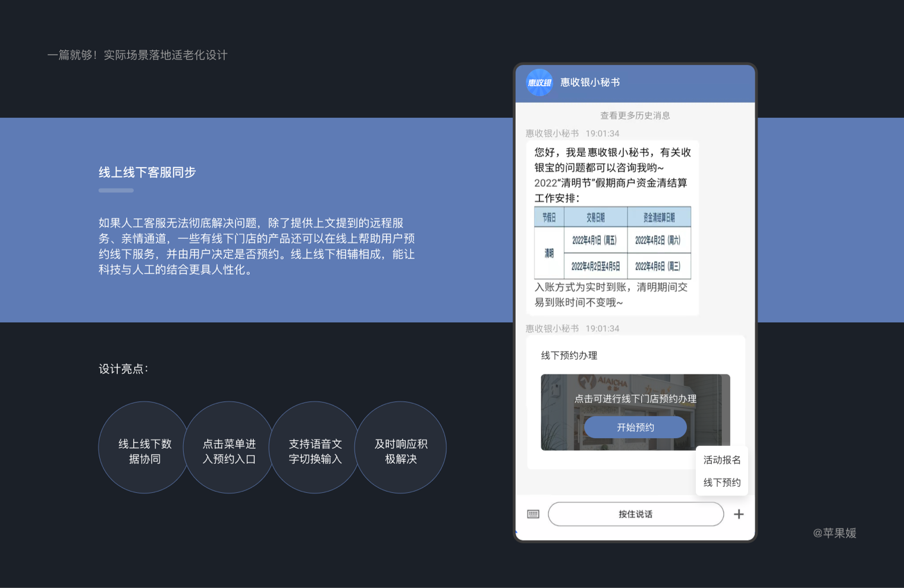Select 活动报名 menu entry
Screen dimensions: 904x588
tap(722, 460)
